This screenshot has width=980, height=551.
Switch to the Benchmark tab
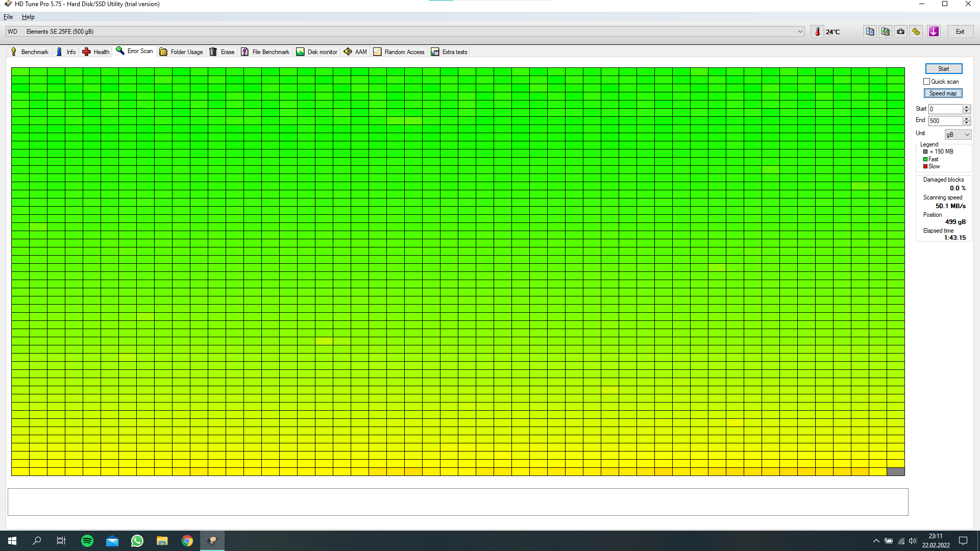click(x=30, y=52)
